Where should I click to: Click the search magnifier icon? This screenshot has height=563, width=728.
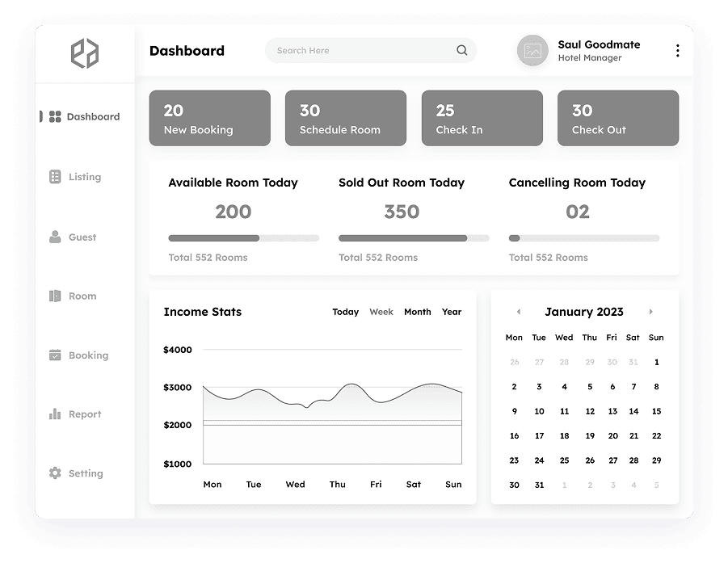pyautogui.click(x=462, y=50)
